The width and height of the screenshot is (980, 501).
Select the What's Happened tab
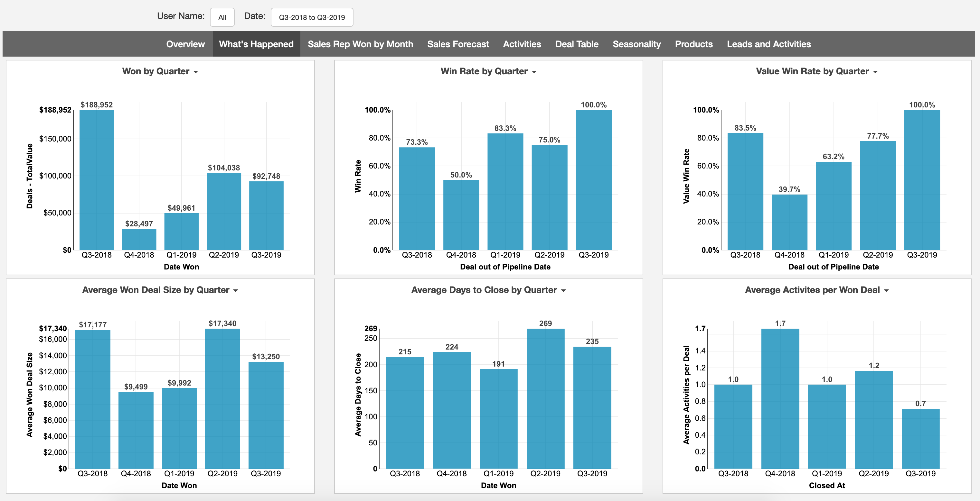coord(256,44)
